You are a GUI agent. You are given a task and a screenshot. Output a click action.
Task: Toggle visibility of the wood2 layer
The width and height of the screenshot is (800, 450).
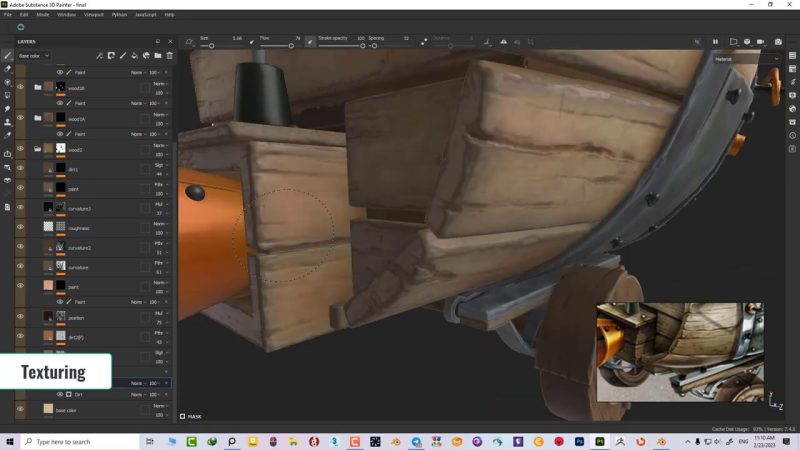[x=20, y=149]
